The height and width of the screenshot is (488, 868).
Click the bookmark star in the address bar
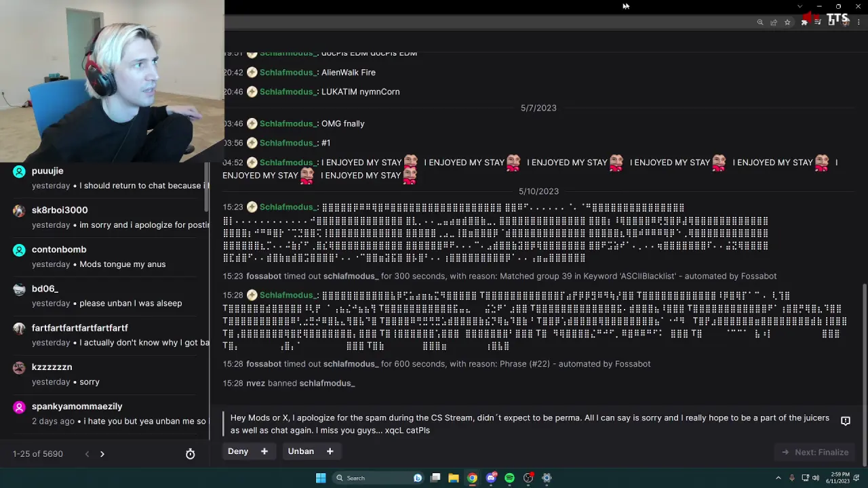point(787,22)
